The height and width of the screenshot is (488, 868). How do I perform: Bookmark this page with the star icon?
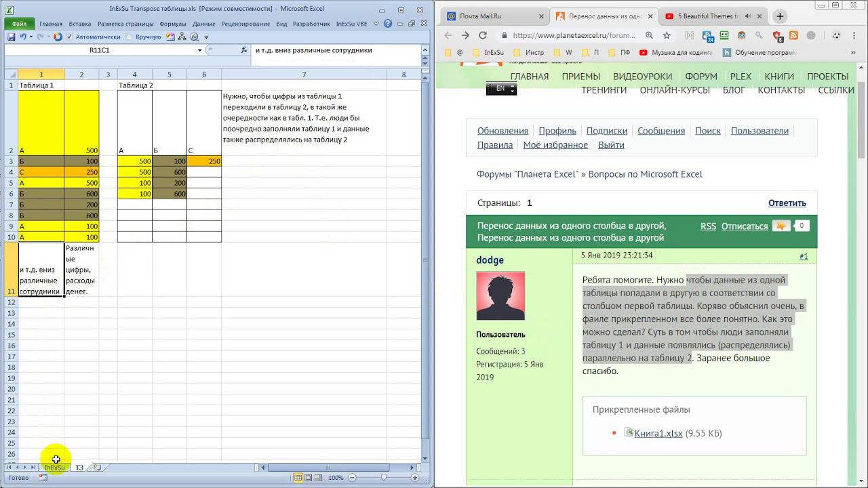667,35
